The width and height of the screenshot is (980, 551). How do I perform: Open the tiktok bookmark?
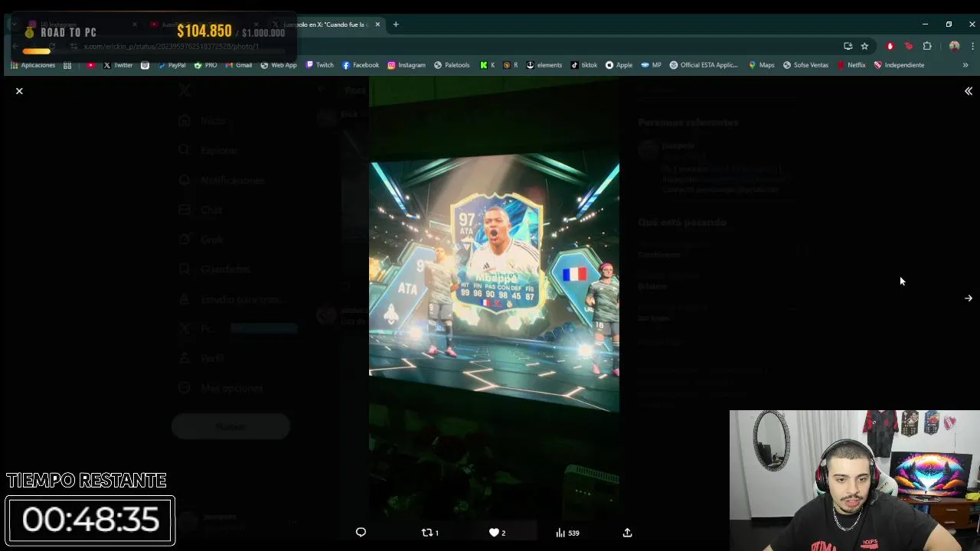583,65
